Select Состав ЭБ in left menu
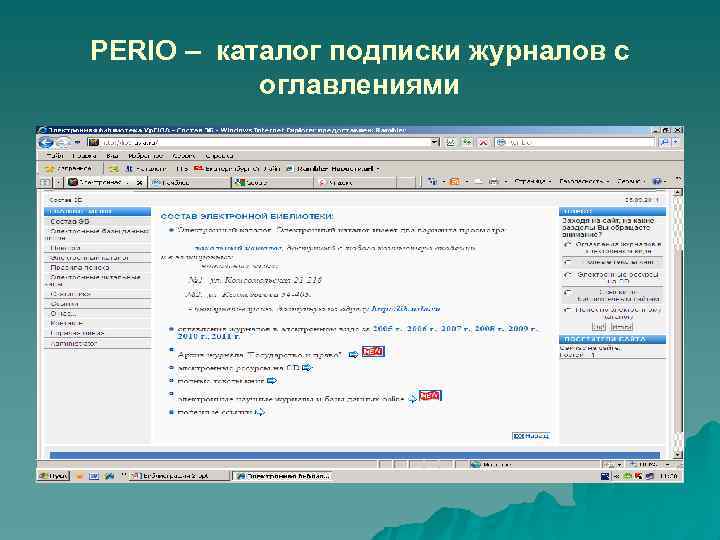Screen dimensions: 720x540 pos(97,221)
